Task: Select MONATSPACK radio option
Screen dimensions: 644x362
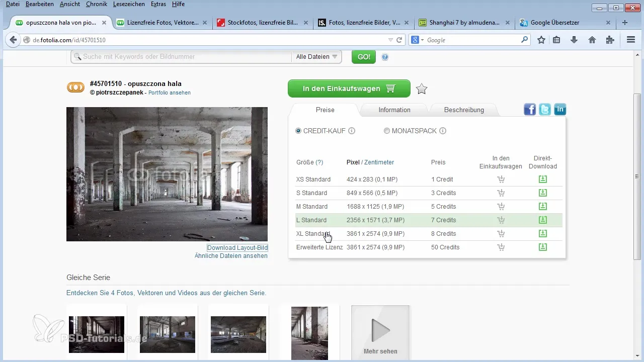Action: coord(387,131)
